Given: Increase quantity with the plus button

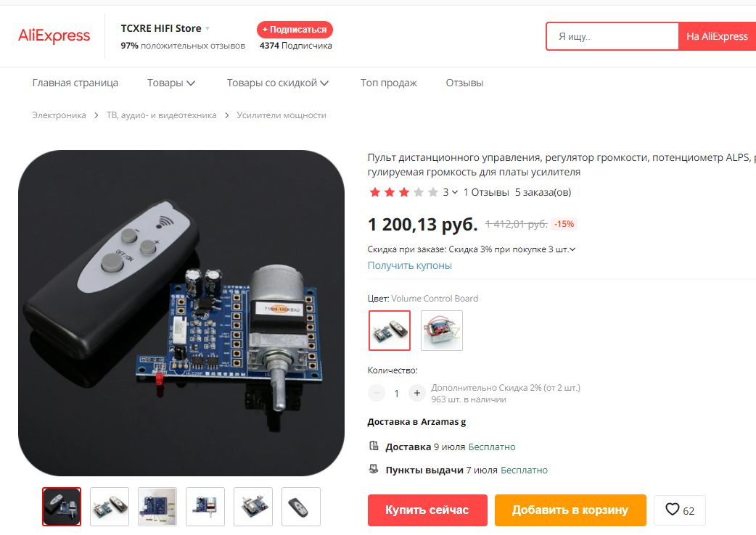Looking at the screenshot, I should click(417, 394).
